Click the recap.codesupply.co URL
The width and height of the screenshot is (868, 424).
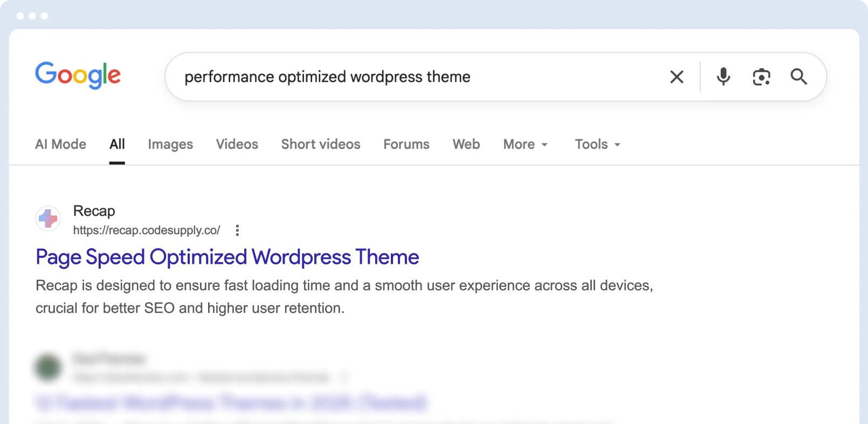[147, 230]
